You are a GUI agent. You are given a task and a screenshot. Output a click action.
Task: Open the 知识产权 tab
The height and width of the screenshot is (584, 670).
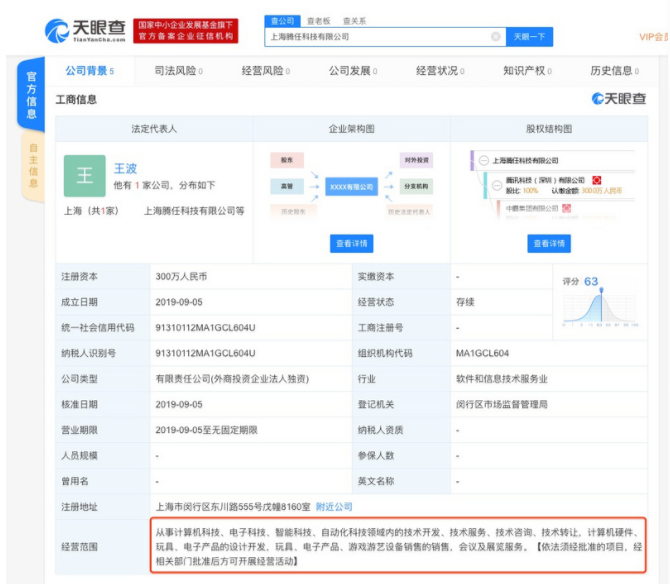pos(527,71)
